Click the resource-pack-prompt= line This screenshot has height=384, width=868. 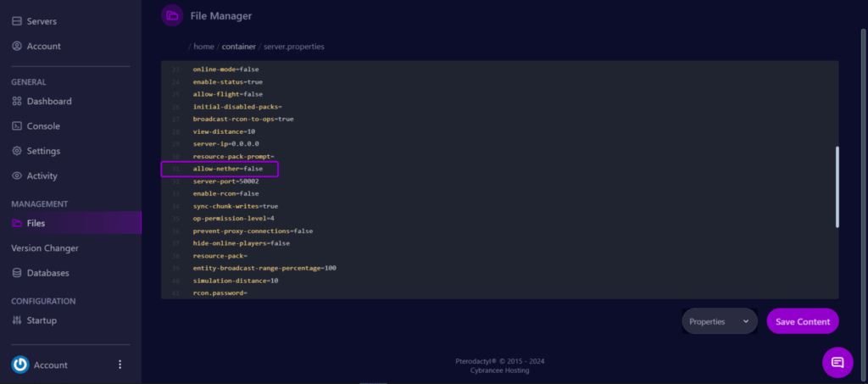234,157
